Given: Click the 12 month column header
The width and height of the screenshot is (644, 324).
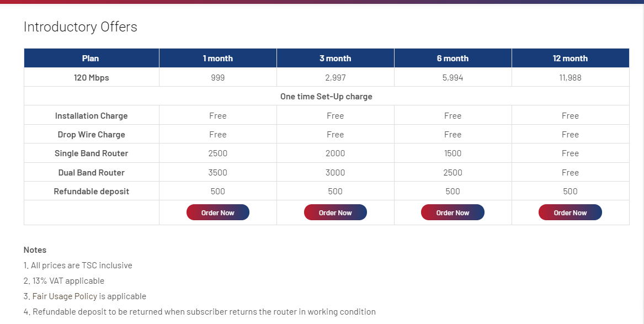Looking at the screenshot, I should [570, 58].
